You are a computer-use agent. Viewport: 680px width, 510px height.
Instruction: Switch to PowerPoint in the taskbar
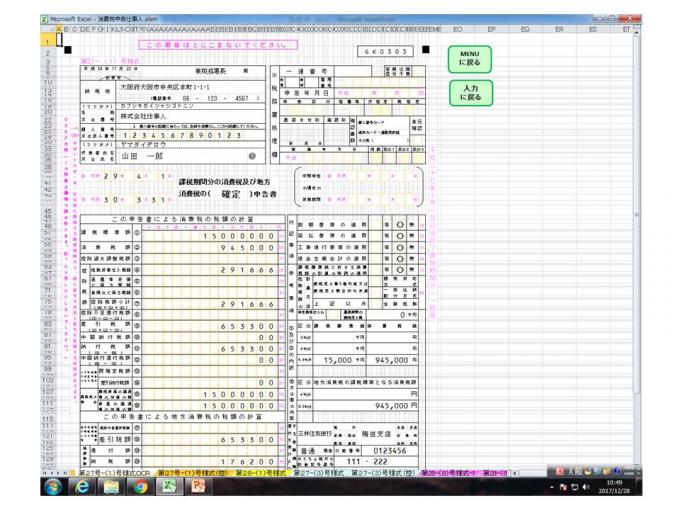coord(198,487)
